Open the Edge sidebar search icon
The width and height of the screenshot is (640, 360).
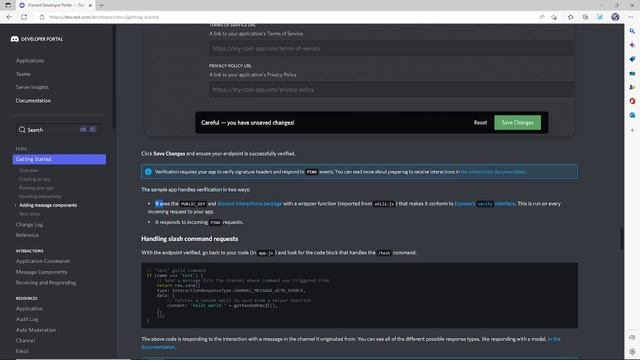coord(632,31)
